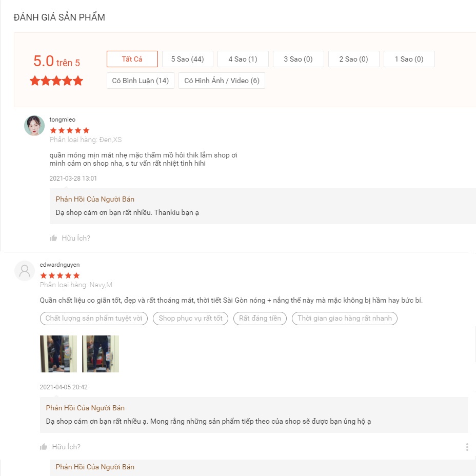This screenshot has height=476, width=476.
Task: Click the 'tongmieo' username
Action: click(62, 120)
